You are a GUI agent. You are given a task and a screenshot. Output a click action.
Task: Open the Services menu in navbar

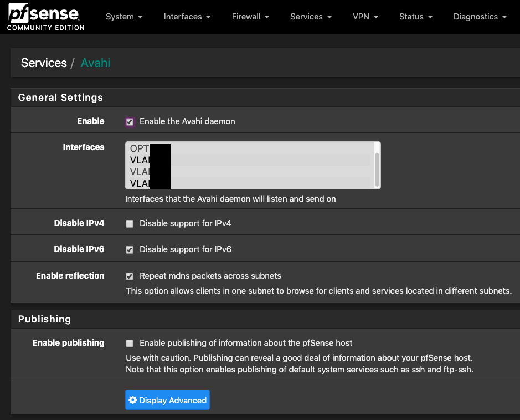[x=311, y=17]
